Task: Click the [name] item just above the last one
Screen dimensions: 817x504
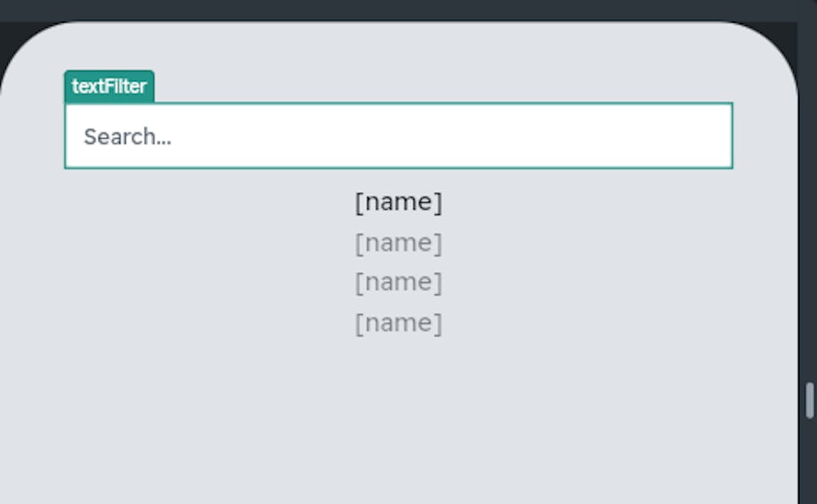Action: 399,283
